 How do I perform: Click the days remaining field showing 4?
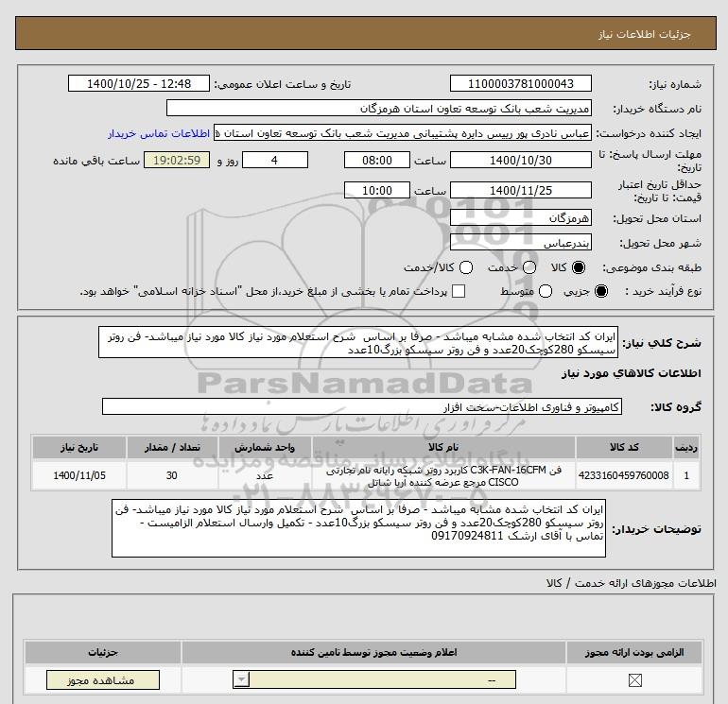click(275, 160)
